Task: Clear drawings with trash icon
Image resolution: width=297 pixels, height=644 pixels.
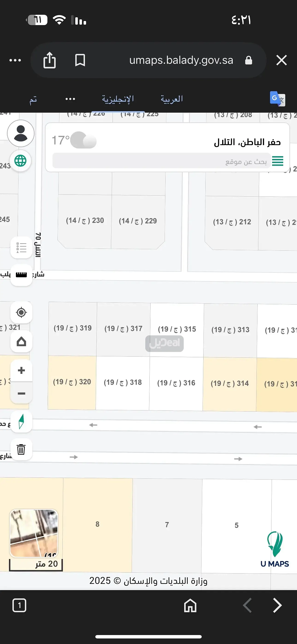Action: click(x=21, y=449)
